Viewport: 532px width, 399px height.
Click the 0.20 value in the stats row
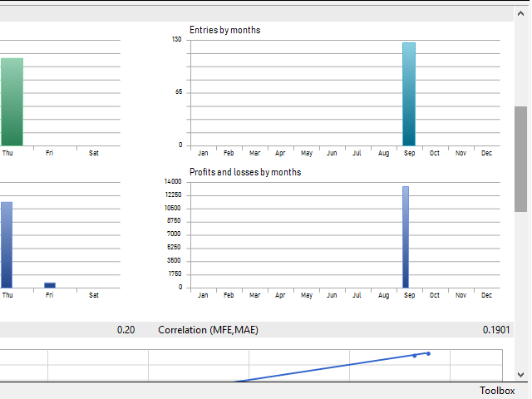pyautogui.click(x=126, y=330)
